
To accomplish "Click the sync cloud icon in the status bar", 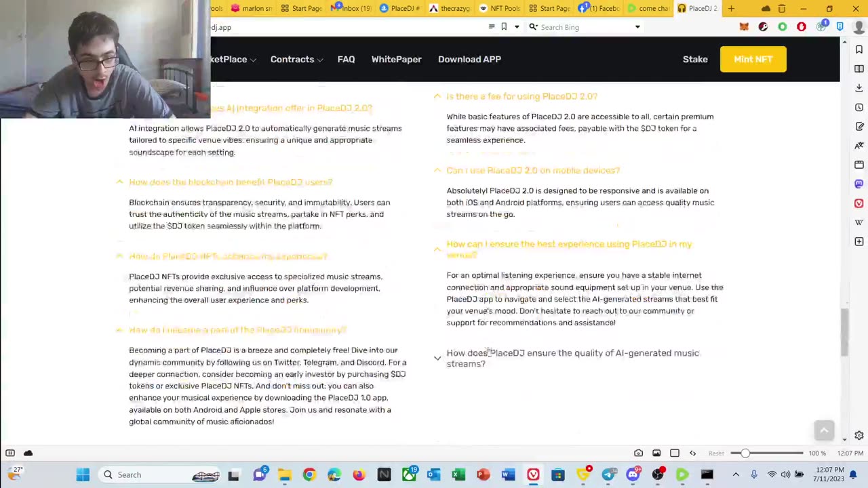I will (28, 453).
